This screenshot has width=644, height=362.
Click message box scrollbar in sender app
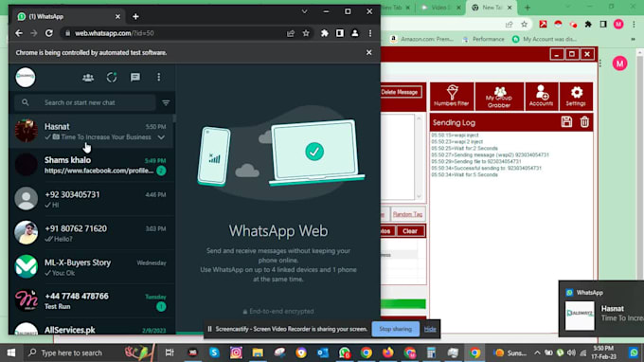[419, 157]
